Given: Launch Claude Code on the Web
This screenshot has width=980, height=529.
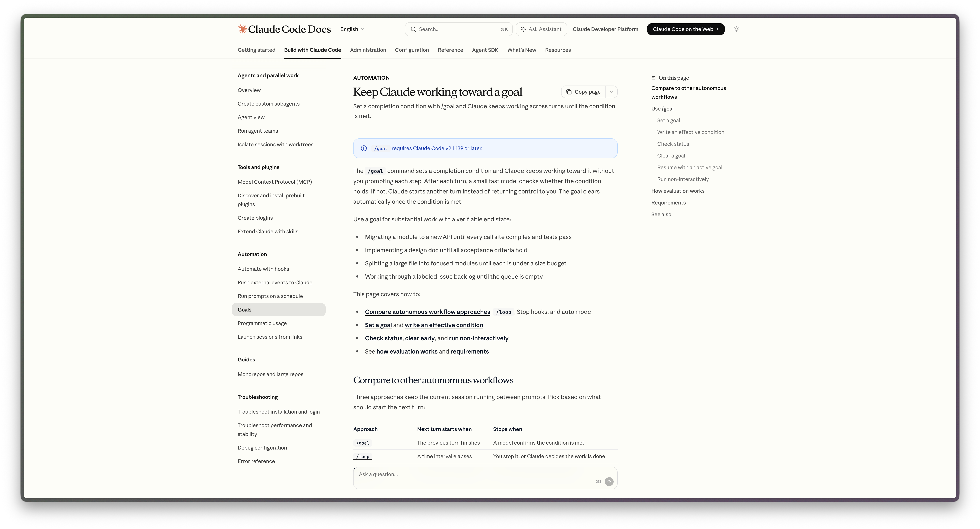Looking at the screenshot, I should click(685, 29).
